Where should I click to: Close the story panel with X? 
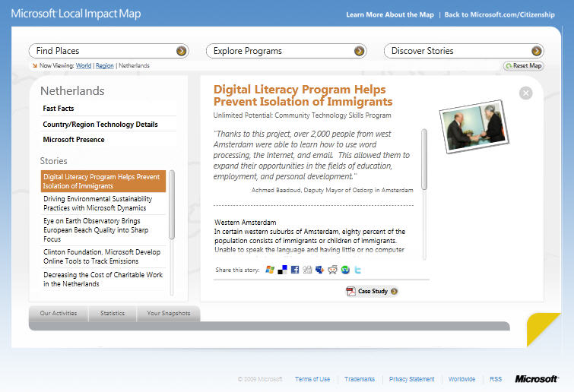525,93
